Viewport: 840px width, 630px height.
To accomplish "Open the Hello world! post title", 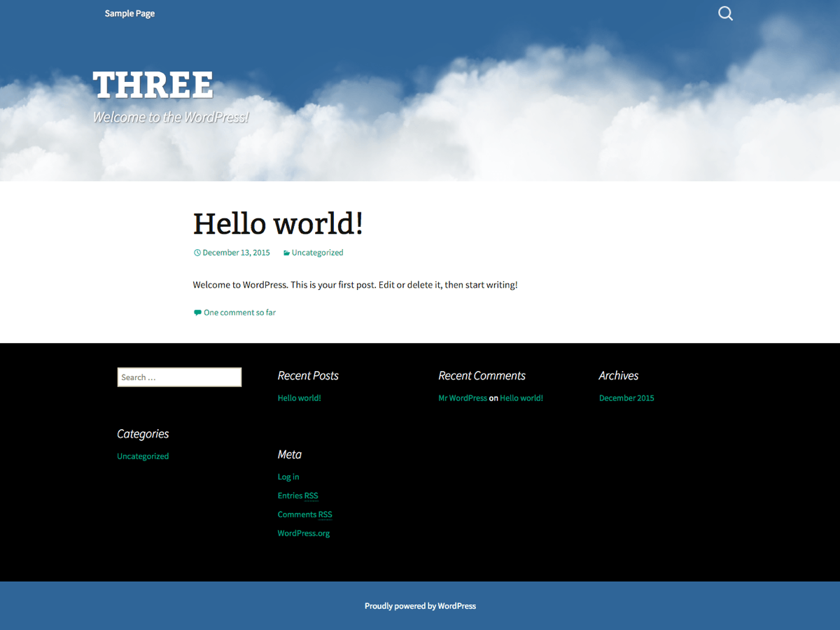I will click(278, 223).
